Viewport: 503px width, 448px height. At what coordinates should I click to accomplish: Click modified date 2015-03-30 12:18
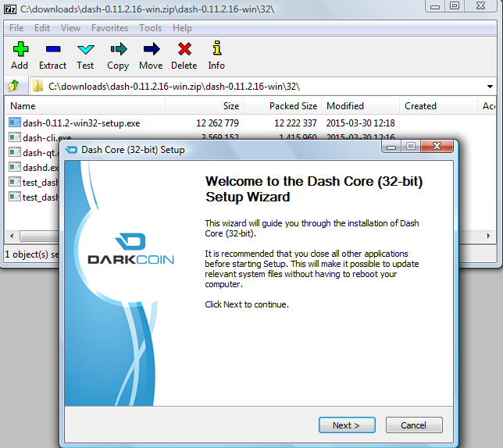click(x=361, y=123)
